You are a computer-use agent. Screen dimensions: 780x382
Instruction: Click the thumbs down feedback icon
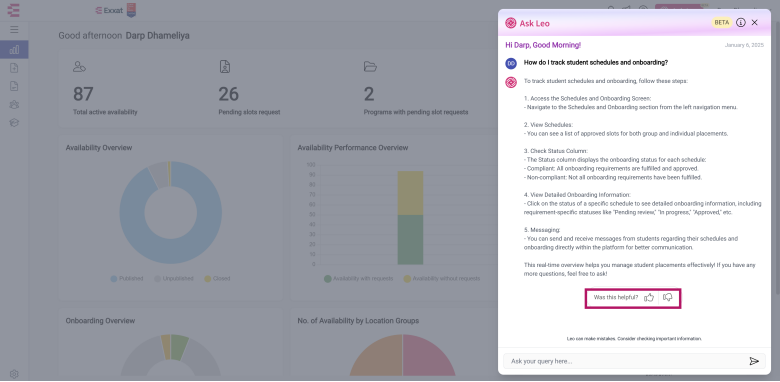668,297
